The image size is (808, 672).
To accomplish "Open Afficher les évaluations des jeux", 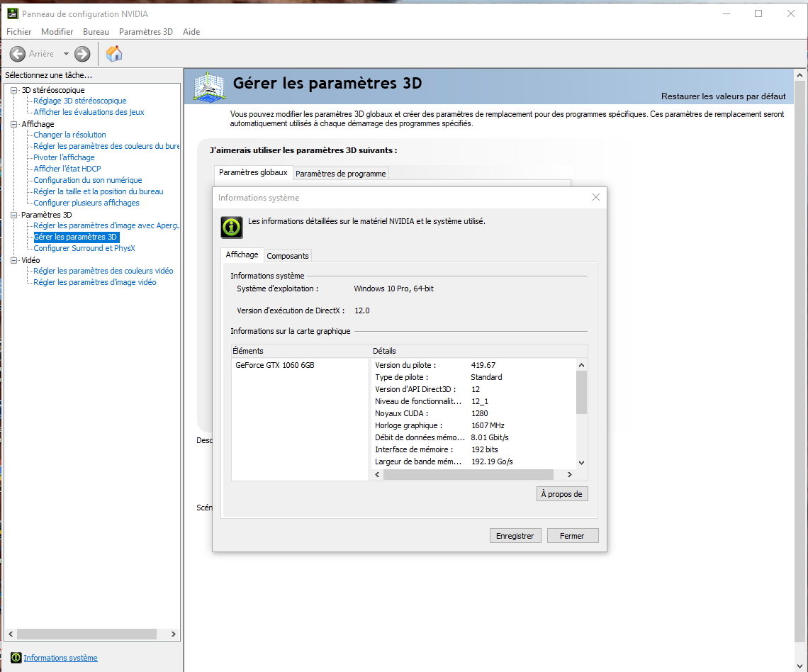I will click(89, 112).
